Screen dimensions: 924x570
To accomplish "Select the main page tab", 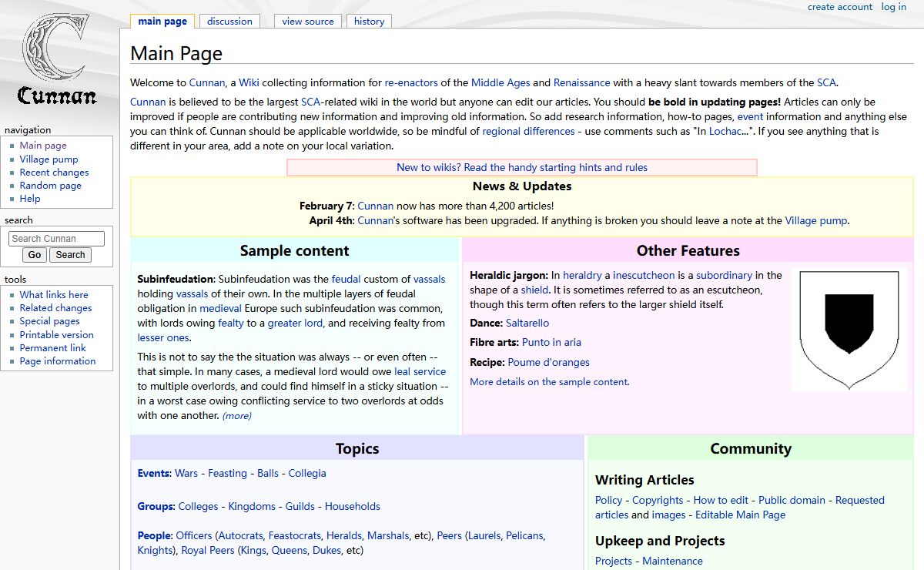I will coord(162,22).
